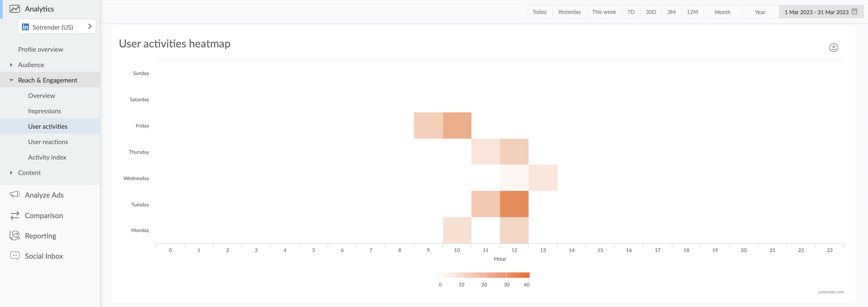Screen dimensions: 868x307
Task: Download the heatmap via download icon
Action: click(833, 47)
